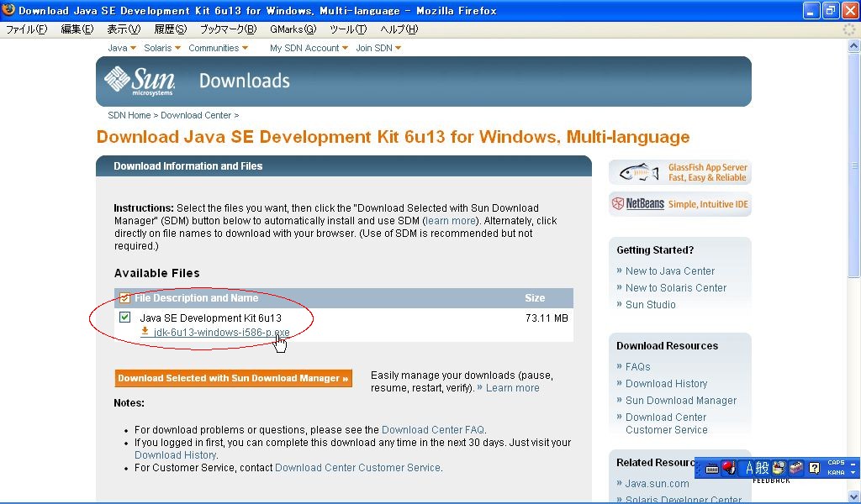Click the Firefox icon in the title bar
The image size is (861, 504).
pyautogui.click(x=8, y=10)
